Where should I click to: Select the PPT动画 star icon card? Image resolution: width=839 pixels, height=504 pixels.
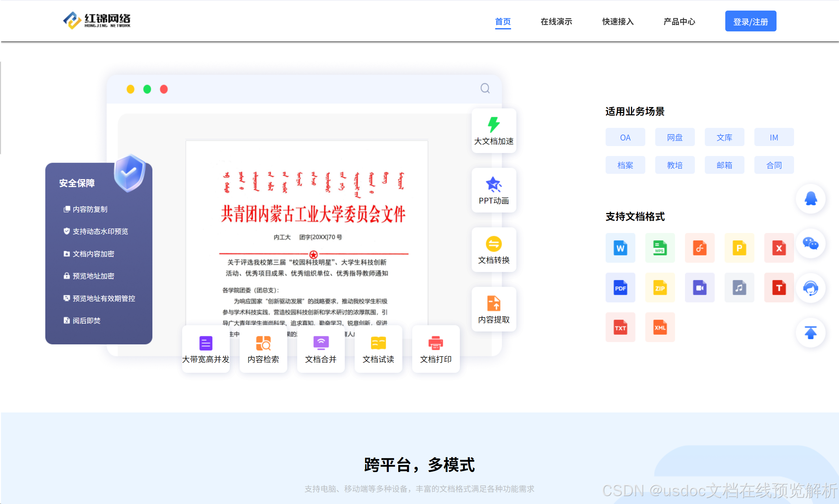[x=494, y=190]
